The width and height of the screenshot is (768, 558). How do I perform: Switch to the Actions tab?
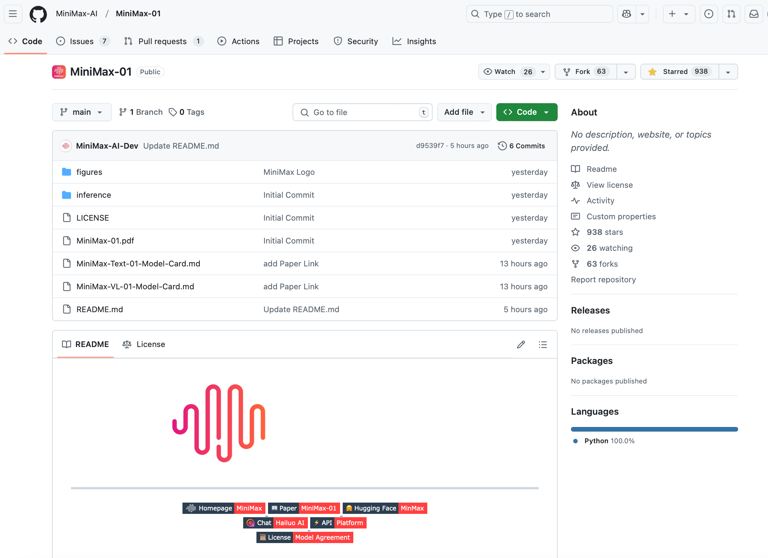coord(238,41)
